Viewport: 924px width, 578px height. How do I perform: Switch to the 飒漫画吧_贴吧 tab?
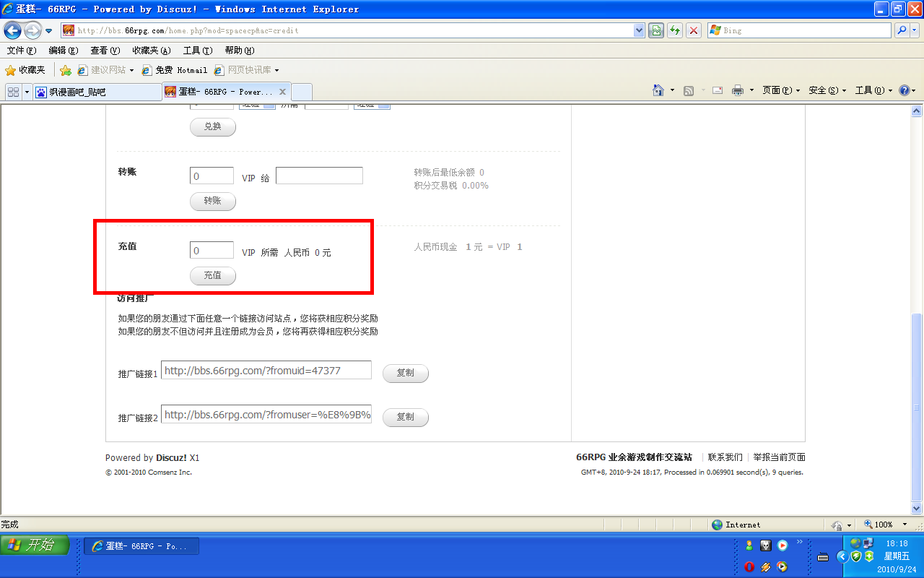pos(97,92)
